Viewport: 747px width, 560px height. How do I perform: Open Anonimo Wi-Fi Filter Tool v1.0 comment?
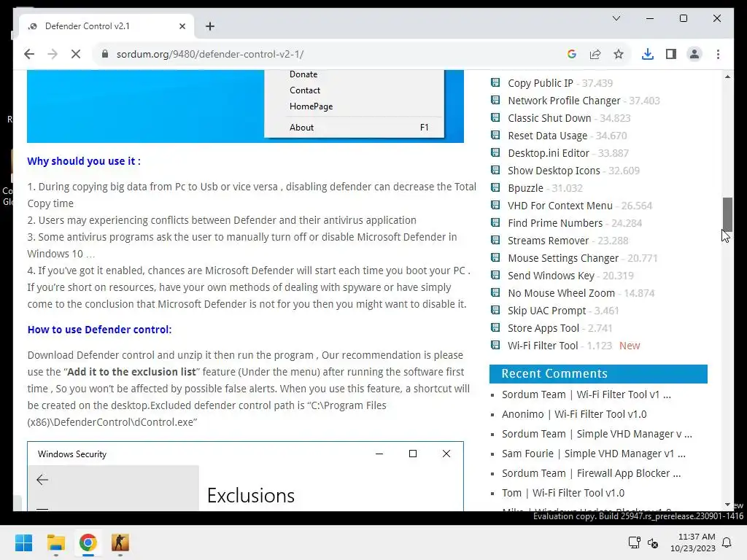[574, 414]
